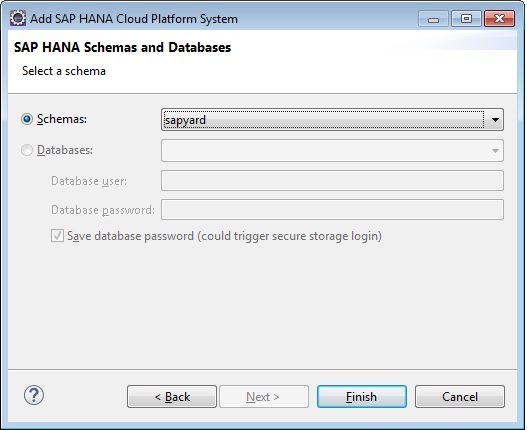Minimize the dialog window
527x430 pixels.
[433, 18]
